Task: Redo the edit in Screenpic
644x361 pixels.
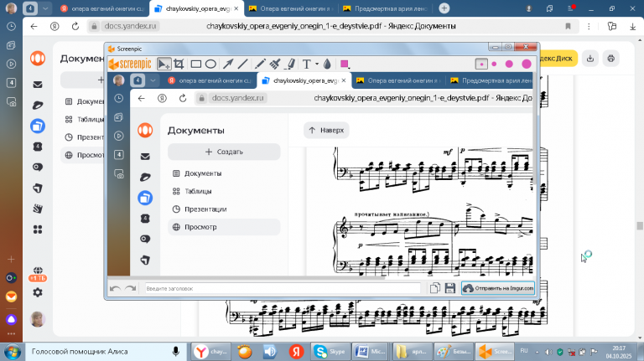Action: (131, 288)
